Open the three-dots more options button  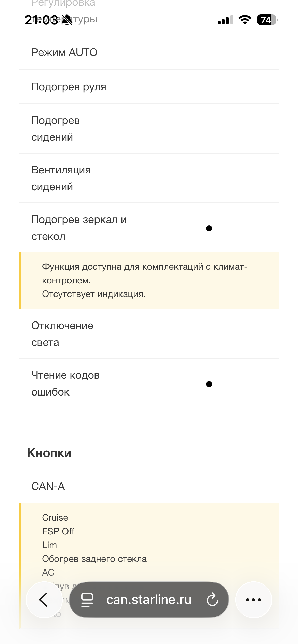pyautogui.click(x=253, y=600)
